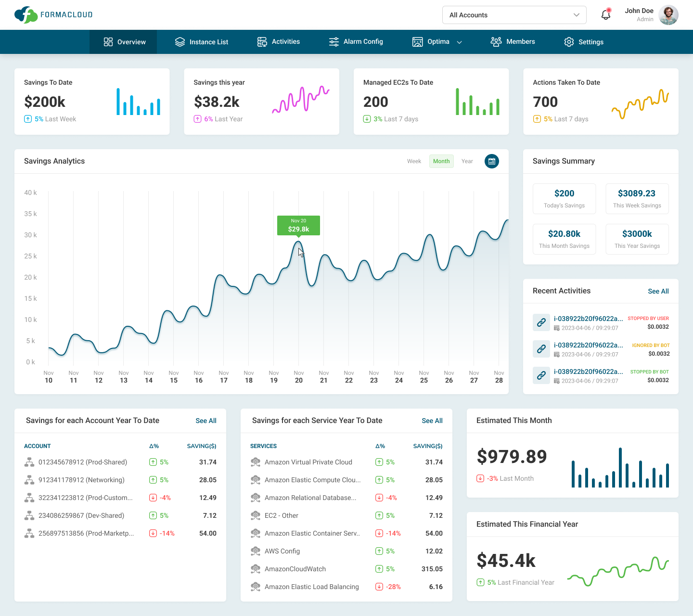This screenshot has height=616, width=693.
Task: Click account icon for 012345678912 (Prod-Shared)
Action: pyautogui.click(x=29, y=462)
